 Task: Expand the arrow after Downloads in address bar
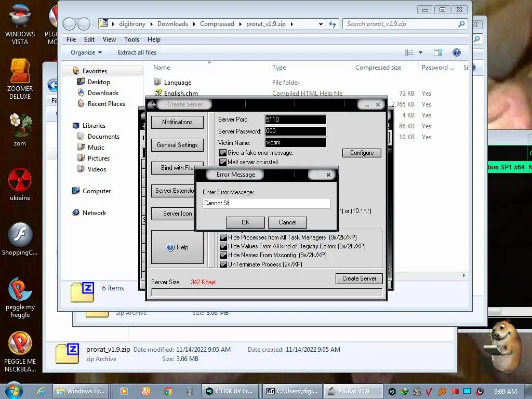pyautogui.click(x=194, y=24)
